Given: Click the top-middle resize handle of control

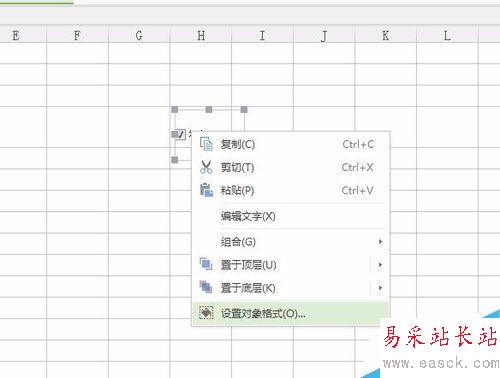Looking at the screenshot, I should coord(209,110).
